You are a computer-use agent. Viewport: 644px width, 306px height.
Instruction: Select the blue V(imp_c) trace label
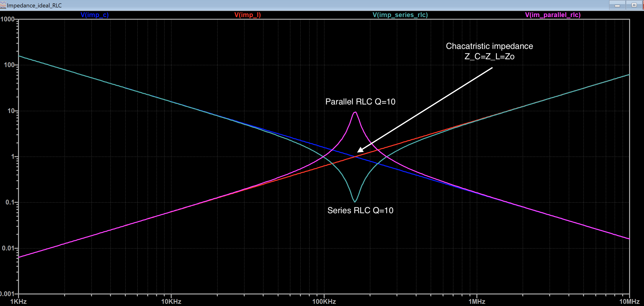coord(95,15)
